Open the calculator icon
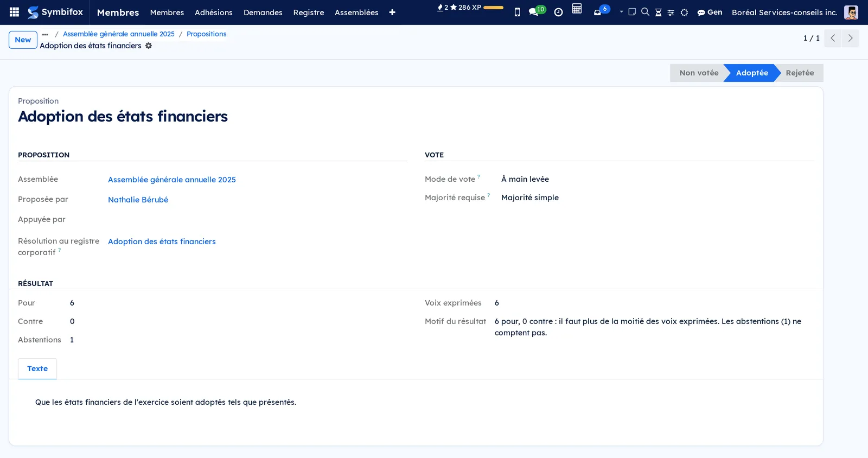 click(x=577, y=9)
